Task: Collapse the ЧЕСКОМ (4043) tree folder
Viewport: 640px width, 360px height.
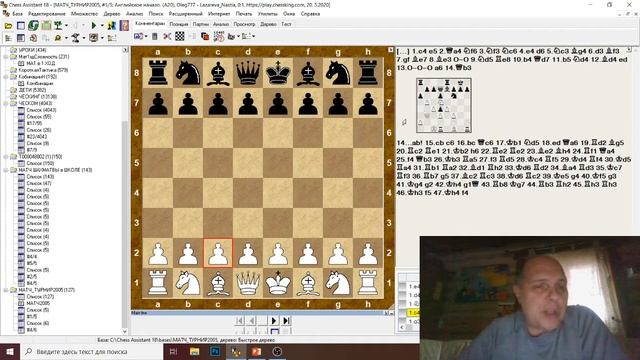Action: point(6,103)
